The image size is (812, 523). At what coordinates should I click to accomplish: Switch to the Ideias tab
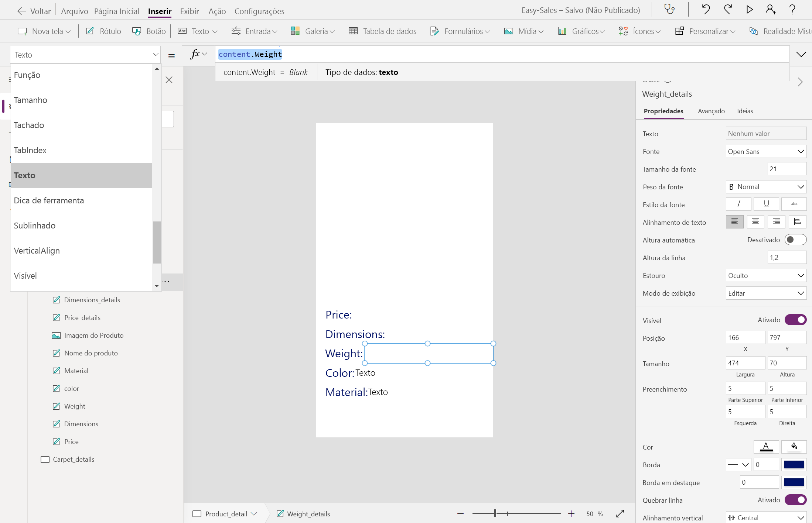point(745,111)
